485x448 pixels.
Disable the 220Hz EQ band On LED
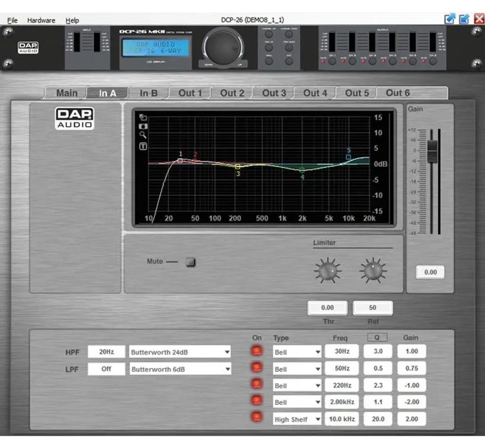click(256, 385)
